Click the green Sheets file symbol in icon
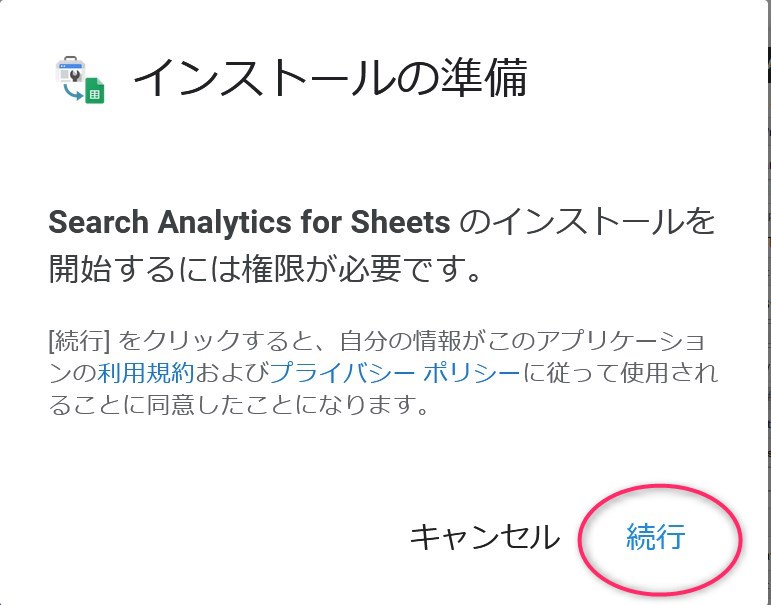The width and height of the screenshot is (771, 605). tap(94, 91)
